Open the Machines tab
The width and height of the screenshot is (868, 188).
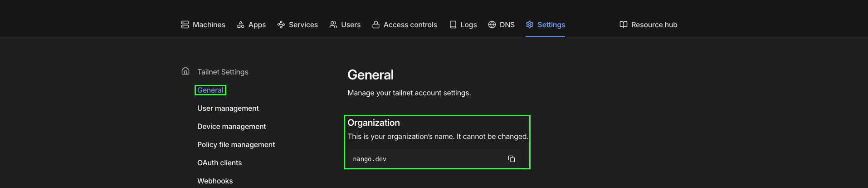pyautogui.click(x=203, y=25)
